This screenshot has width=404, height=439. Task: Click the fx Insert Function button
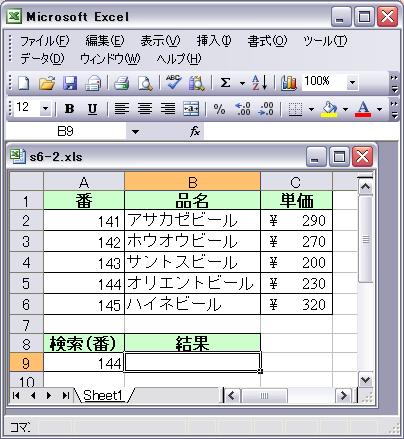[x=195, y=131]
